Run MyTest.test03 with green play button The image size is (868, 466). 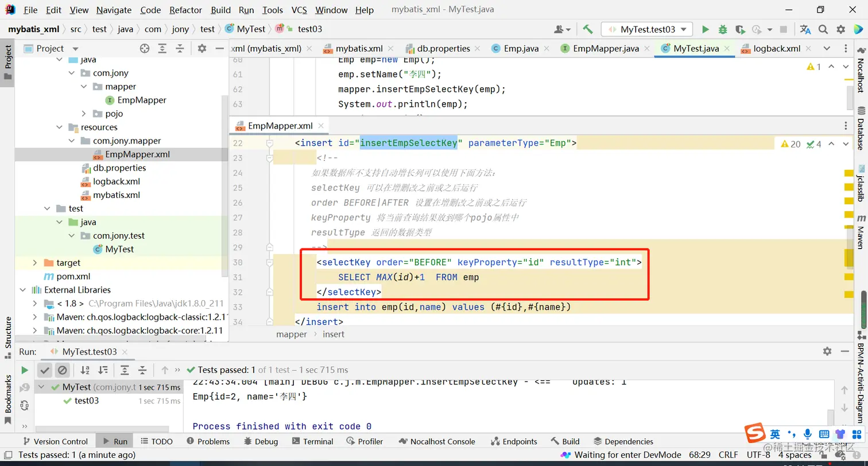point(706,29)
